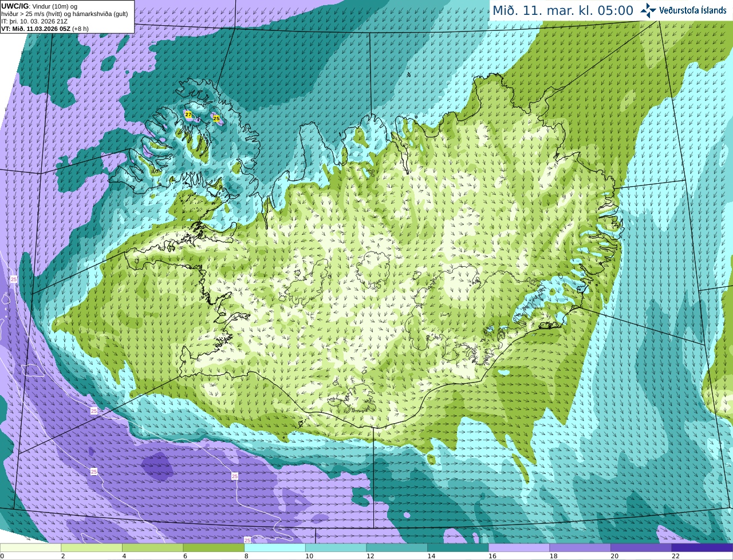Click the 20–22 m/s violet swatch

click(641, 548)
